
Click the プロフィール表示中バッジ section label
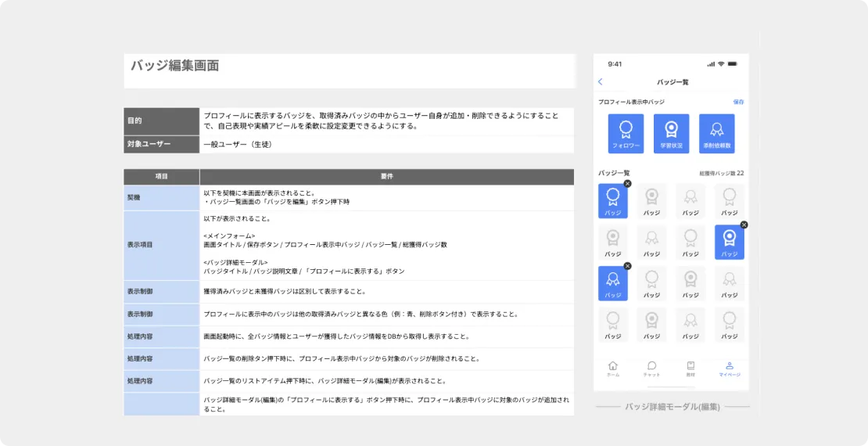click(x=631, y=102)
